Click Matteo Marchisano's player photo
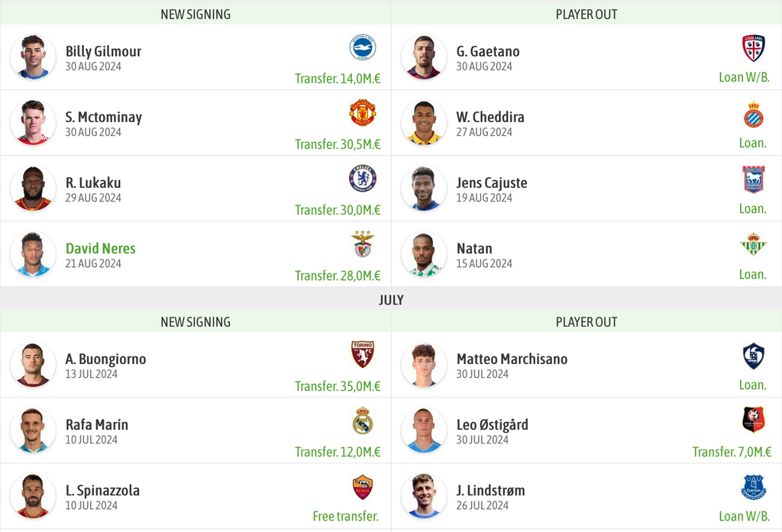The height and width of the screenshot is (532, 782). [x=424, y=365]
